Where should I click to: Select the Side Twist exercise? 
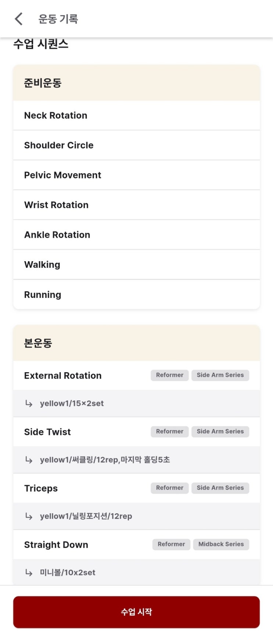tap(47, 432)
